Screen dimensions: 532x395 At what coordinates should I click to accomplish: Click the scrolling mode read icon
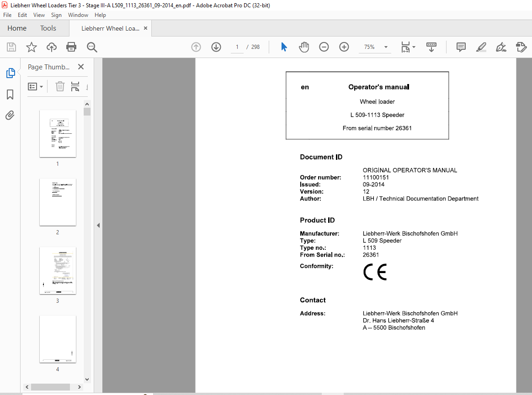(431, 47)
